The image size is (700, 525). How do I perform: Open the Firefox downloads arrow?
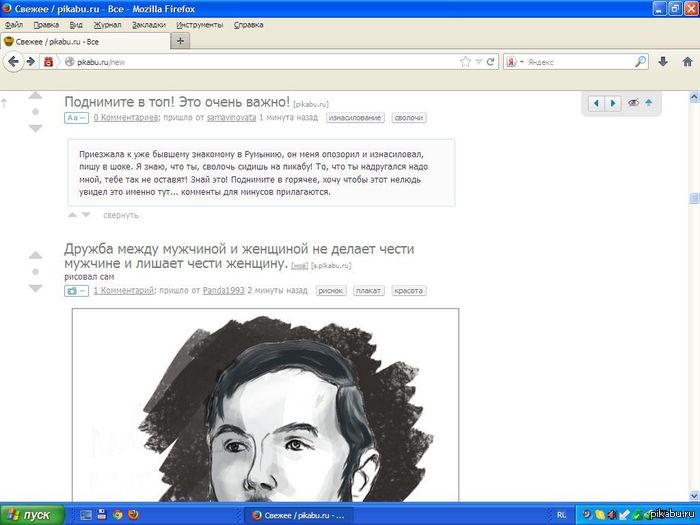[x=663, y=62]
